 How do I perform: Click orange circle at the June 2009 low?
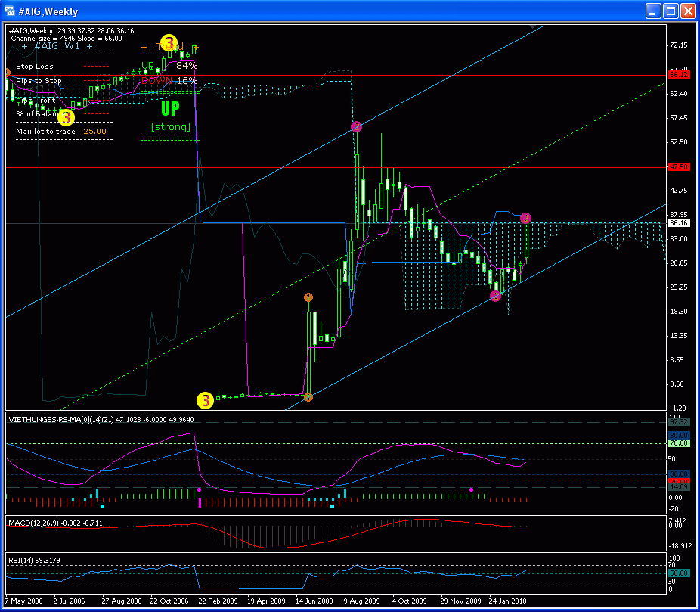(x=308, y=396)
